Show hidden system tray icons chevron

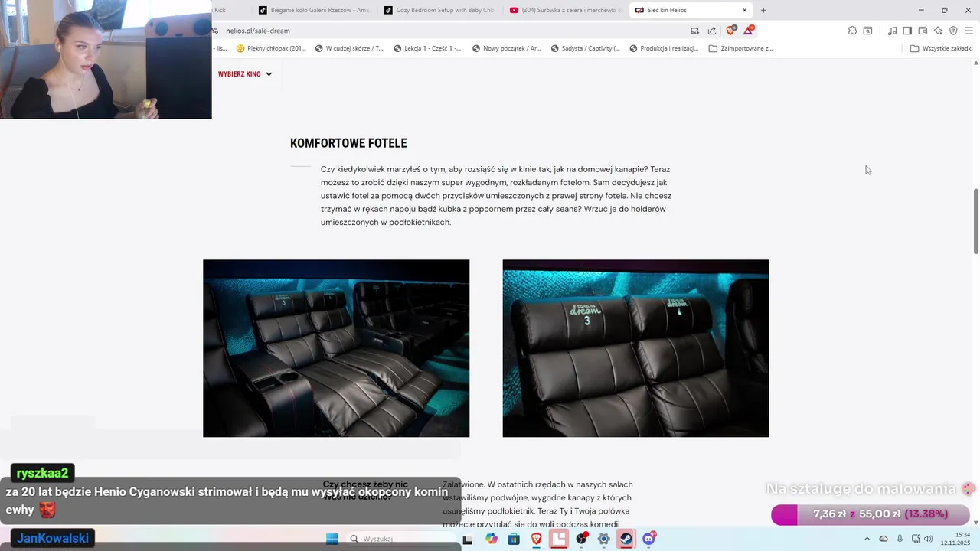tap(867, 539)
